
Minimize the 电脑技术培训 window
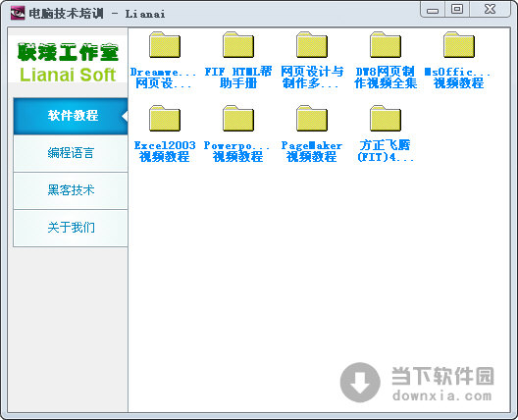tap(433, 9)
